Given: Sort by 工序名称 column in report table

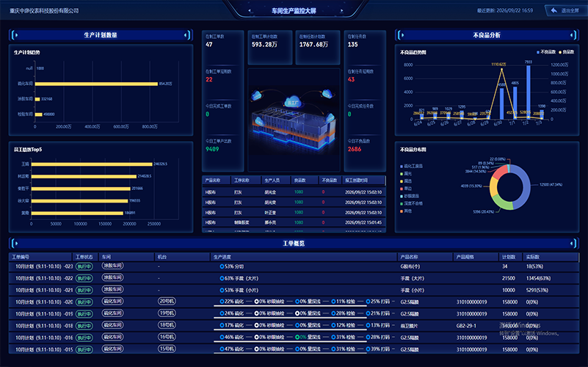Looking at the screenshot, I should [246, 181].
